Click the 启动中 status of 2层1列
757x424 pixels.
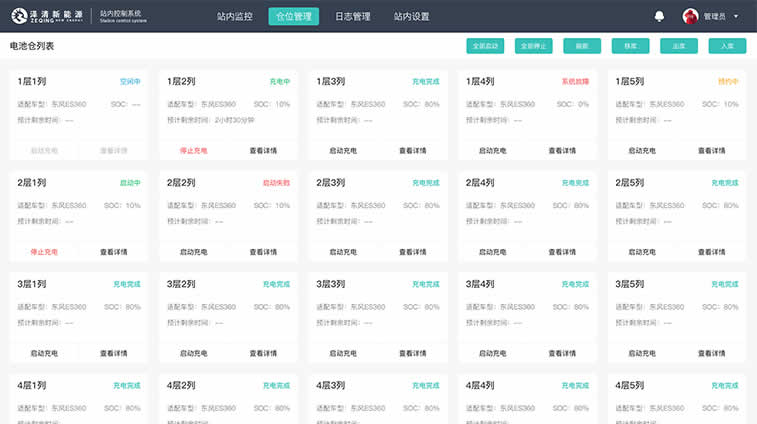tap(130, 183)
